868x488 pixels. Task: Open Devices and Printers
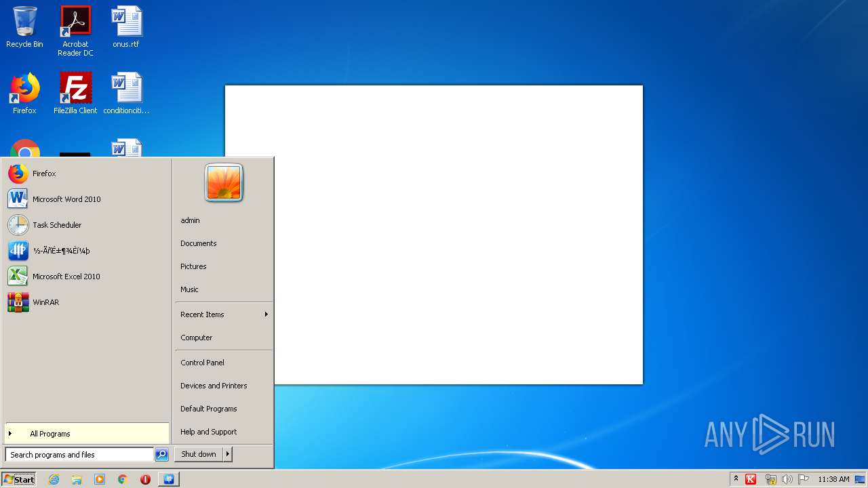pos(224,386)
